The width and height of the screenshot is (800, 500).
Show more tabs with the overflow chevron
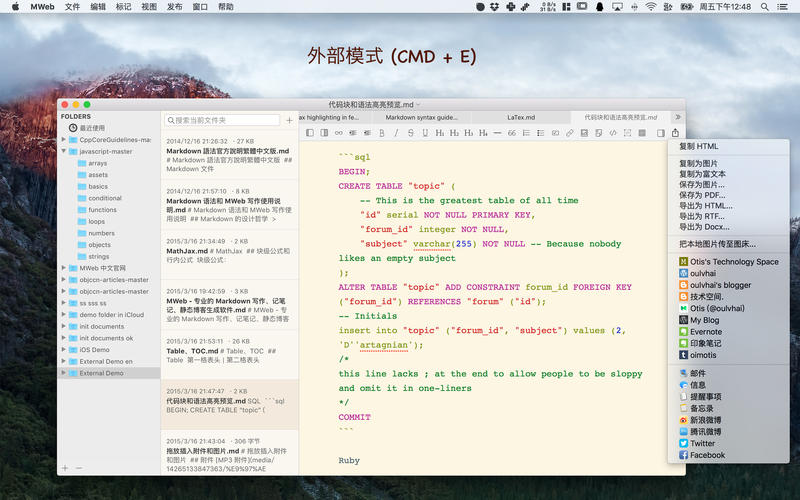pyautogui.click(x=677, y=117)
